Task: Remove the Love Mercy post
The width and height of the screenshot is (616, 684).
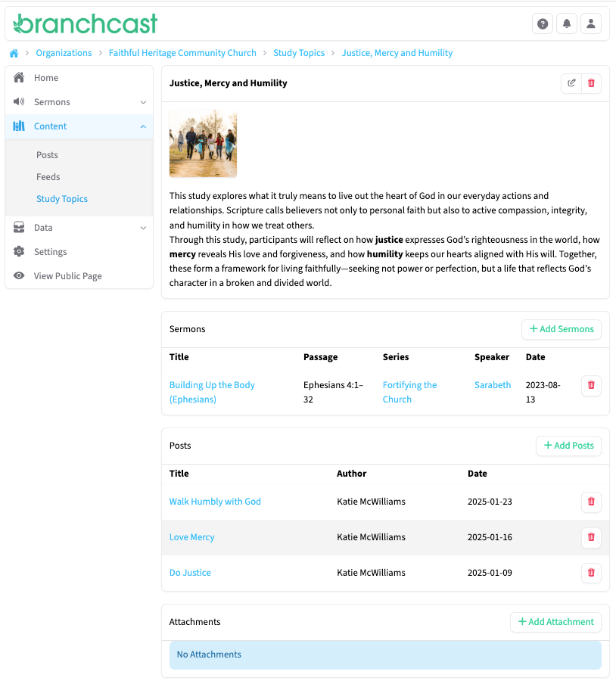Action: pyautogui.click(x=591, y=537)
